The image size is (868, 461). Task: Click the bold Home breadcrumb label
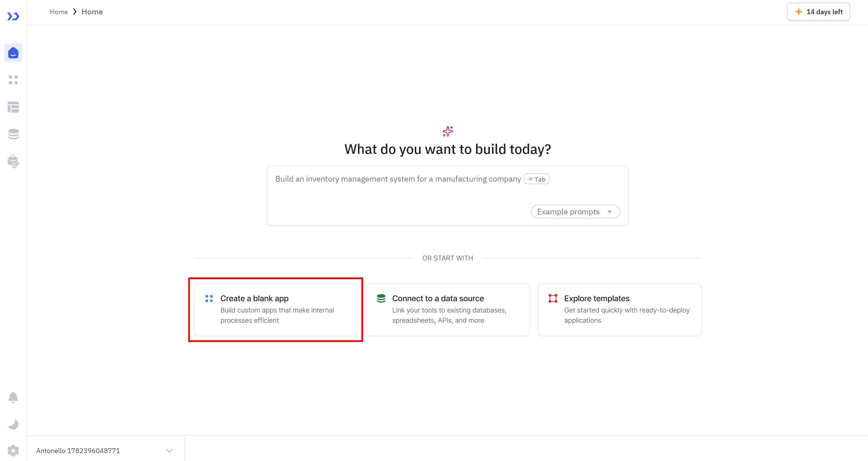pos(92,12)
